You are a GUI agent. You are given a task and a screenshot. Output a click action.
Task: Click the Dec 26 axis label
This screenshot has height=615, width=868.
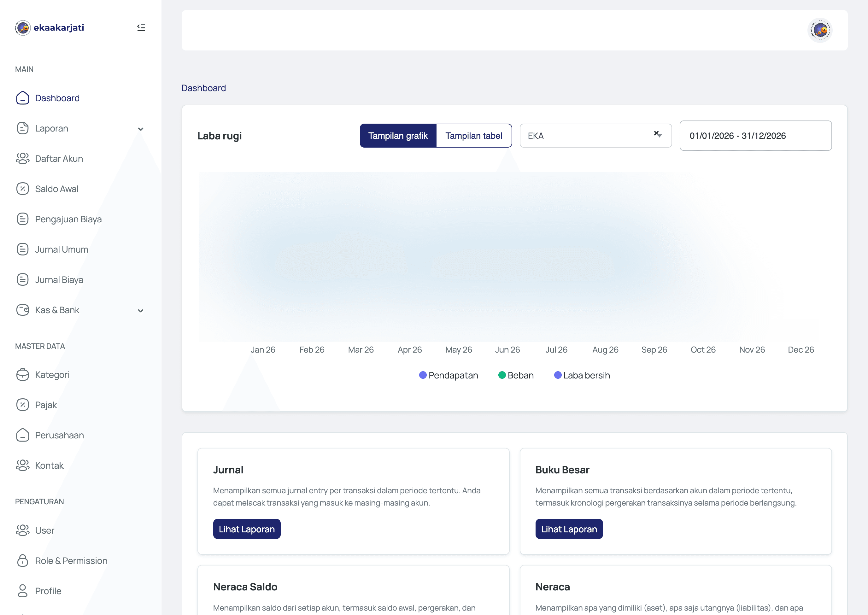(801, 349)
